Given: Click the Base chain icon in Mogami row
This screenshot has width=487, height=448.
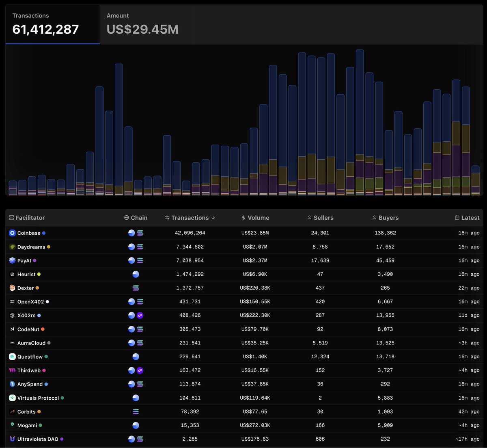Looking at the screenshot, I should (x=136, y=425).
